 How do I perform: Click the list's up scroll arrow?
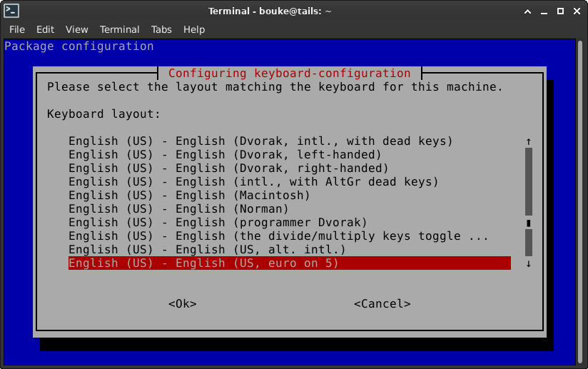coord(528,141)
